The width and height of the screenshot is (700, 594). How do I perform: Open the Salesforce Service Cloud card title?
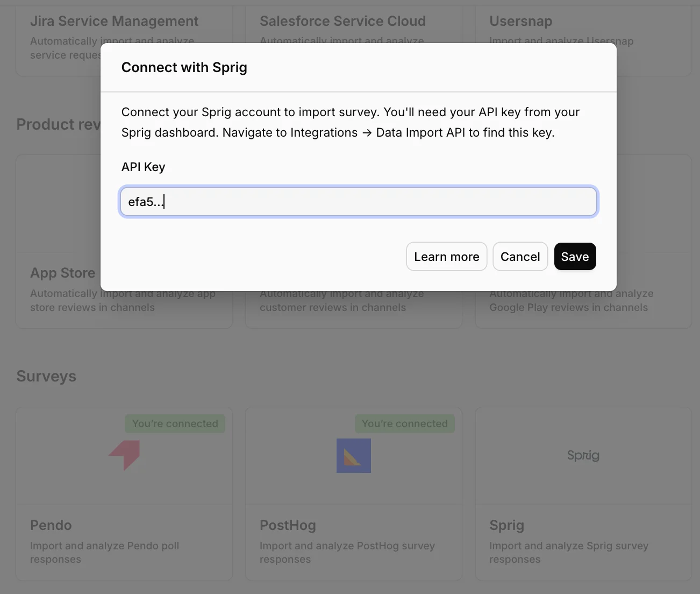(342, 21)
